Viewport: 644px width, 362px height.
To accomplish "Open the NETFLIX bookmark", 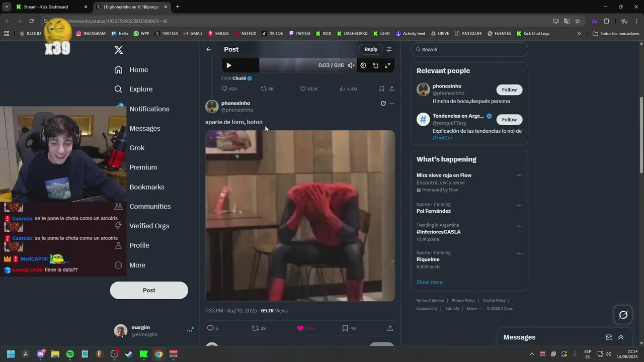I will point(245,34).
